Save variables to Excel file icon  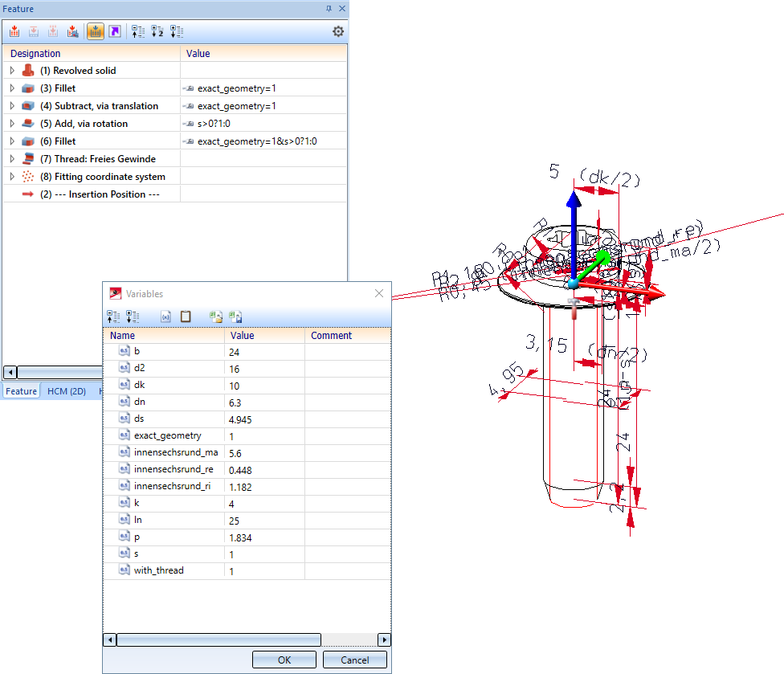tap(235, 317)
